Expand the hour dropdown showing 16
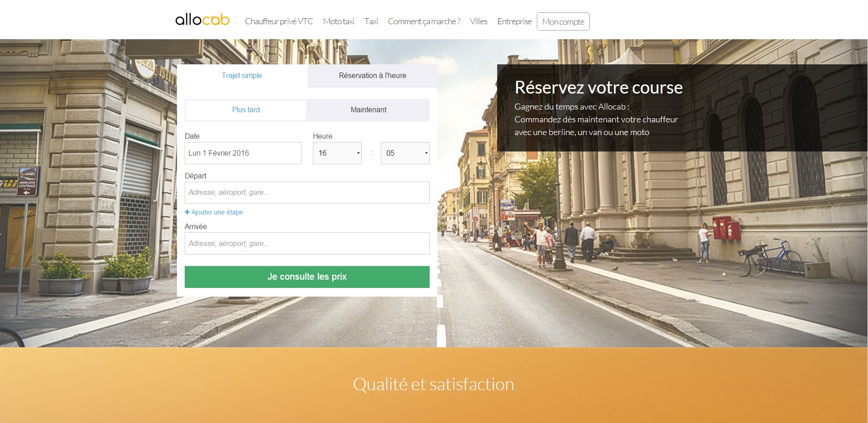The image size is (868, 423). click(x=337, y=153)
